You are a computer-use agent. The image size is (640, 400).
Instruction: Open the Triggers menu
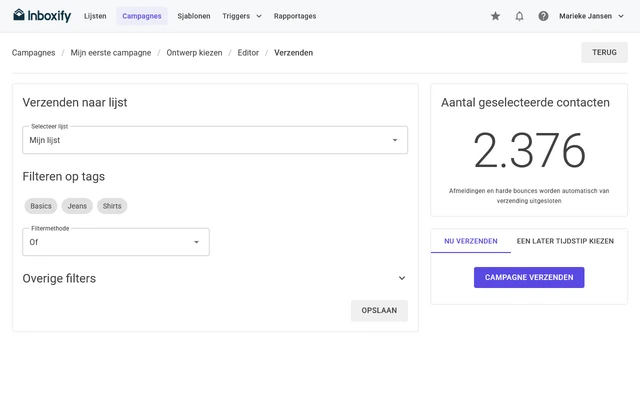242,16
